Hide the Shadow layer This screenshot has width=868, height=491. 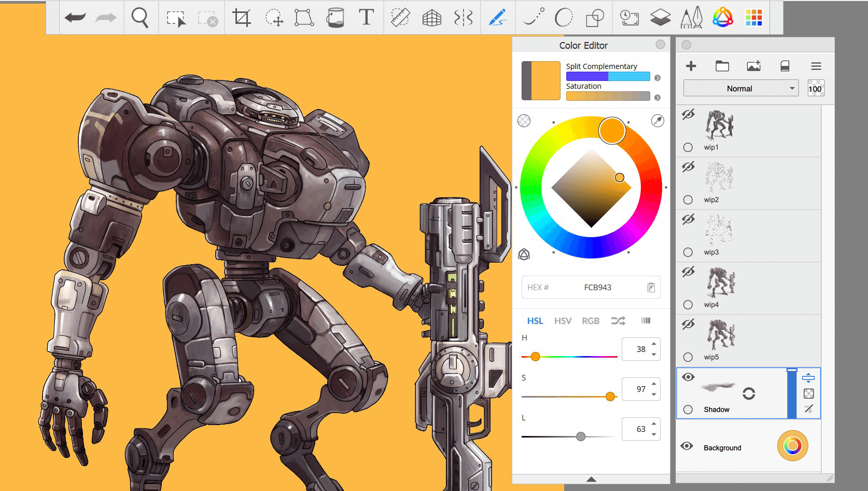click(688, 377)
